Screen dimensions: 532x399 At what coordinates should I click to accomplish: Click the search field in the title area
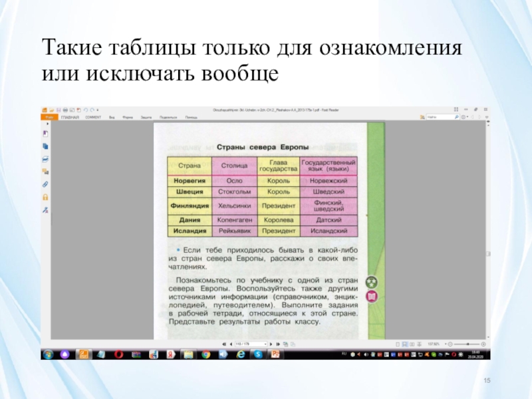[x=438, y=116]
